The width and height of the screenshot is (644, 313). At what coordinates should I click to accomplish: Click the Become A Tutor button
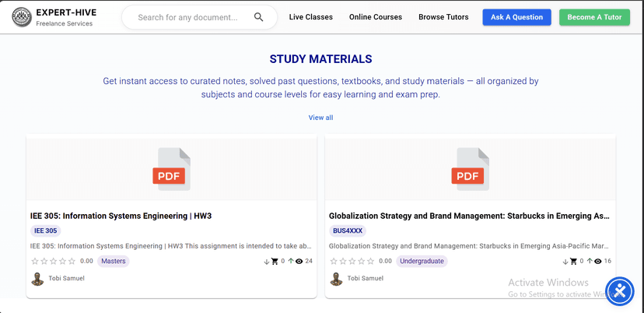pyautogui.click(x=594, y=17)
